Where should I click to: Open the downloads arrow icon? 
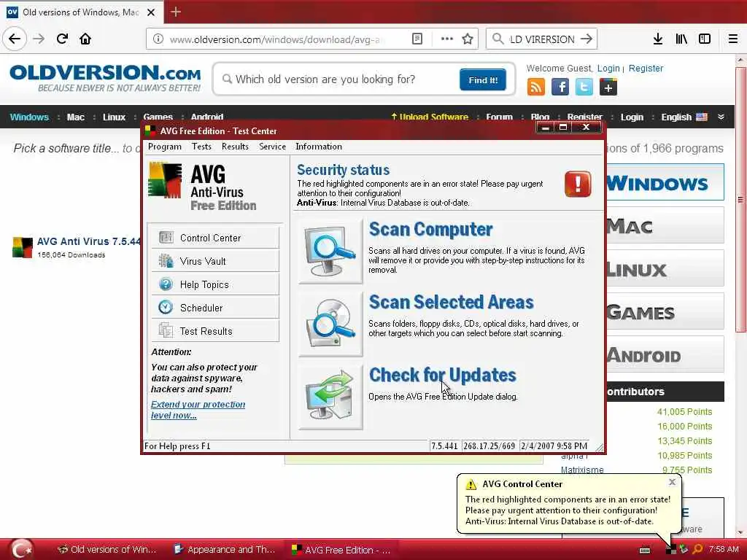click(x=657, y=39)
